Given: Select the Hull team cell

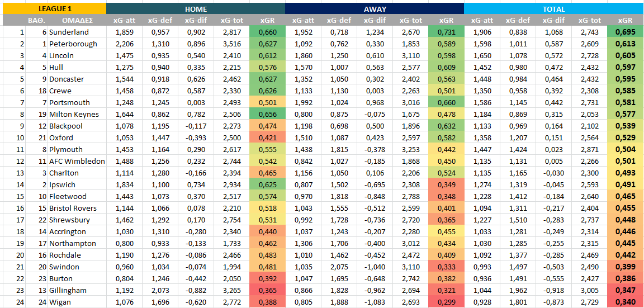Looking at the screenshot, I should point(77,67).
